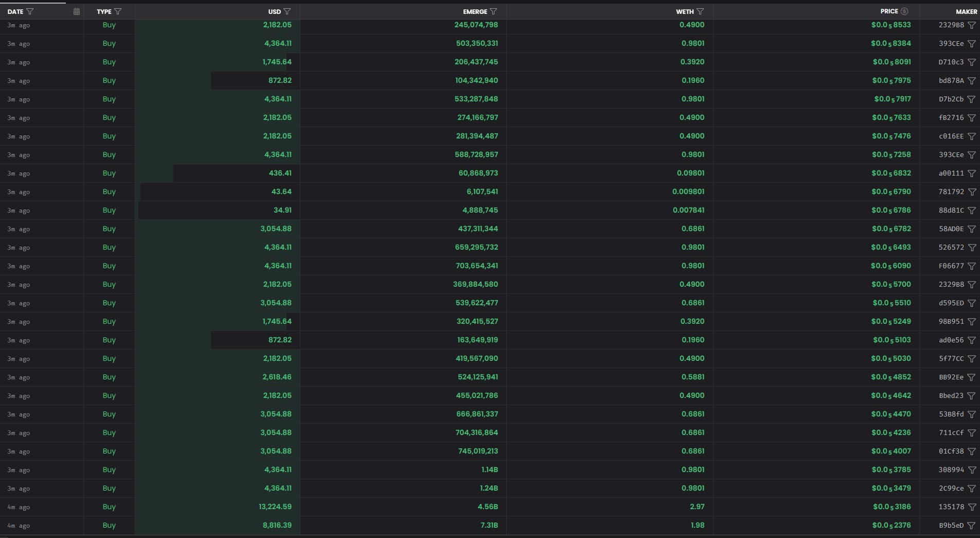The image size is (980, 538).
Task: Click the MAKER column header
Action: pos(966,11)
